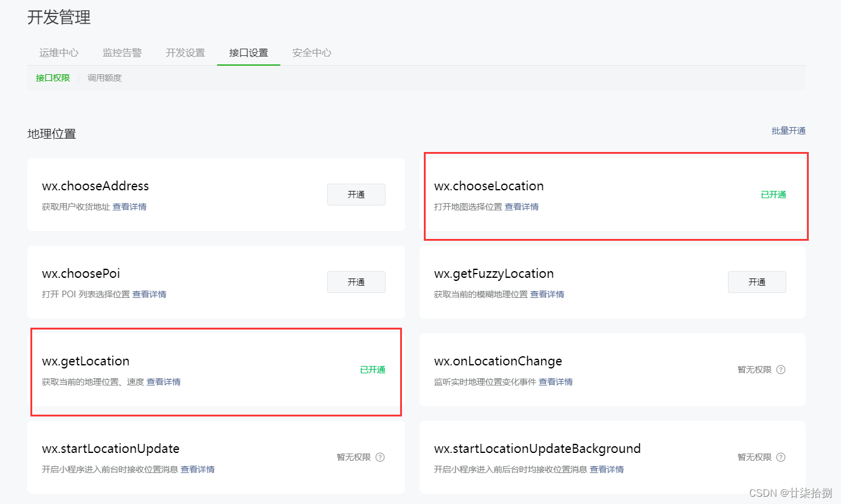This screenshot has width=841, height=504.
Task: Click 已开通 status of wx.getLocation
Action: (373, 370)
